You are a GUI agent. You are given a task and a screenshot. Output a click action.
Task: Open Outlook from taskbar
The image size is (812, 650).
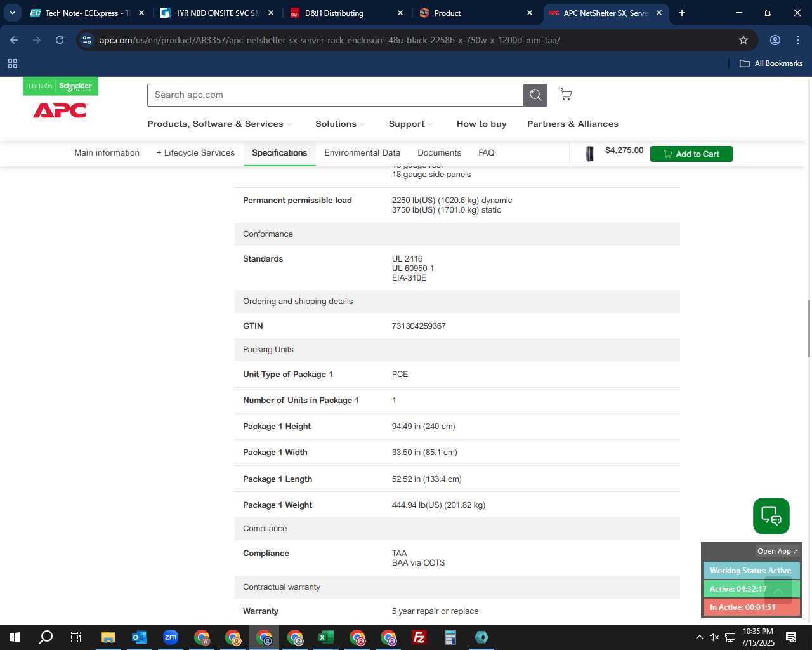[x=139, y=637]
